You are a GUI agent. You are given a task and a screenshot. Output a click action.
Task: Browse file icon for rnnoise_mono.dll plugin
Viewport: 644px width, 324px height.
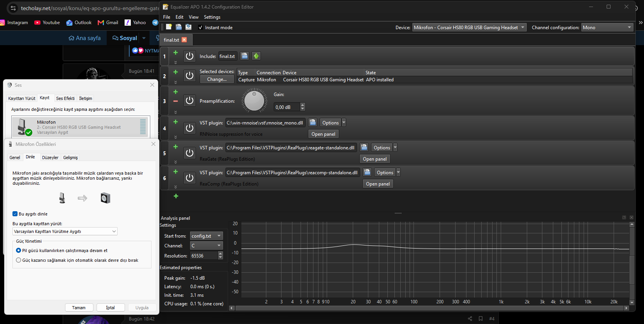(313, 123)
